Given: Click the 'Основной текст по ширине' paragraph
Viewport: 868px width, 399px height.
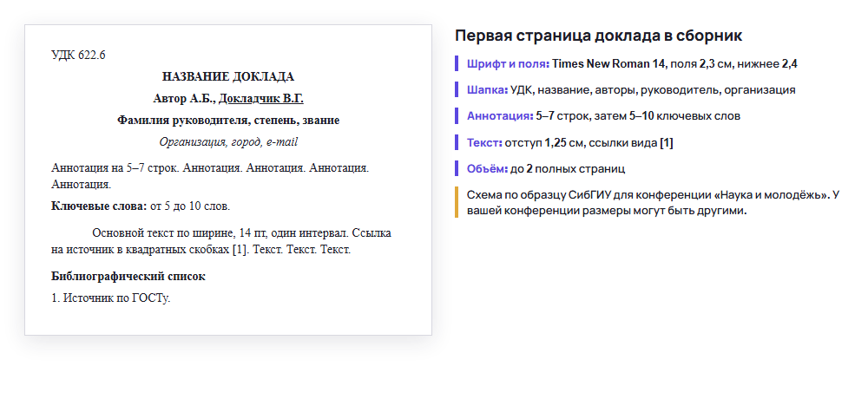Looking at the screenshot, I should [x=221, y=241].
